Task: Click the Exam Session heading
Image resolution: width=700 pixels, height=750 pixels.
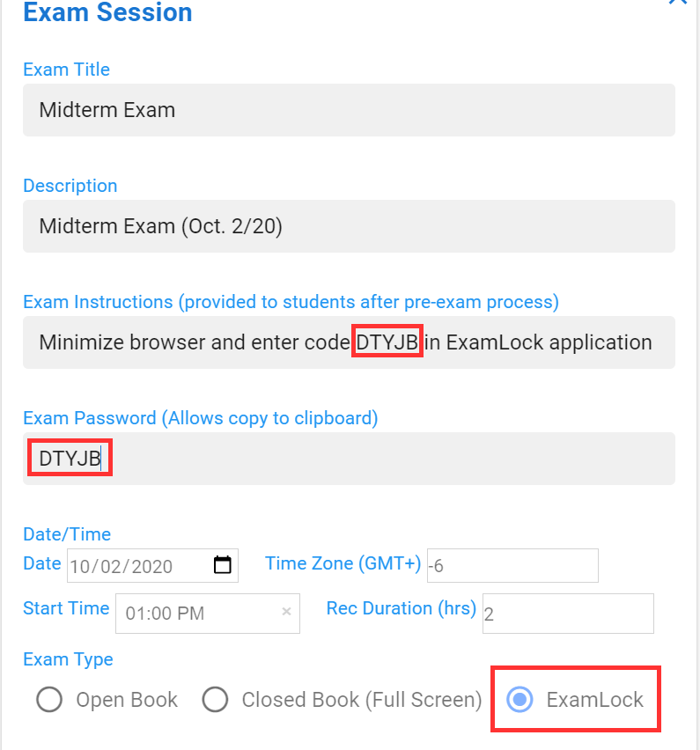Action: (x=107, y=12)
